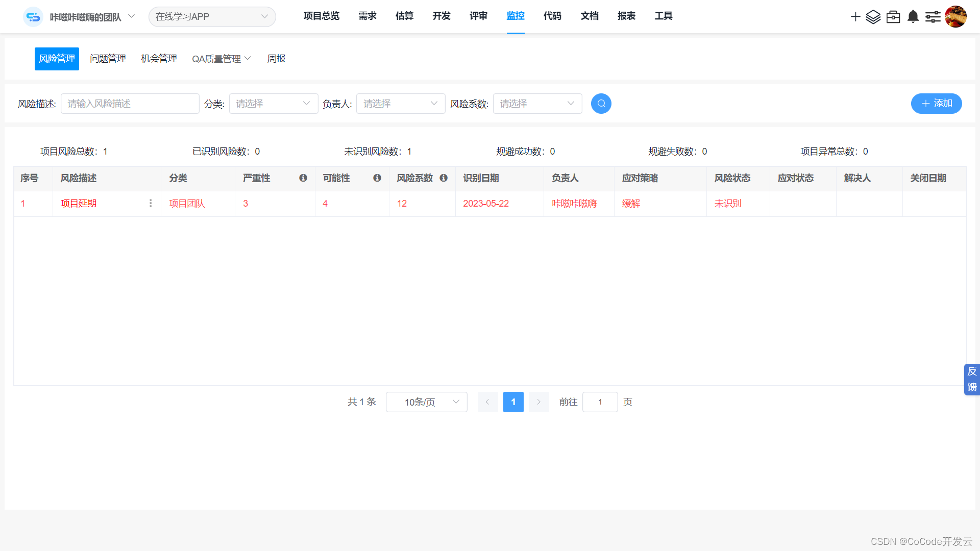Expand the 分类 filter dropdown
980x551 pixels.
pos(274,104)
